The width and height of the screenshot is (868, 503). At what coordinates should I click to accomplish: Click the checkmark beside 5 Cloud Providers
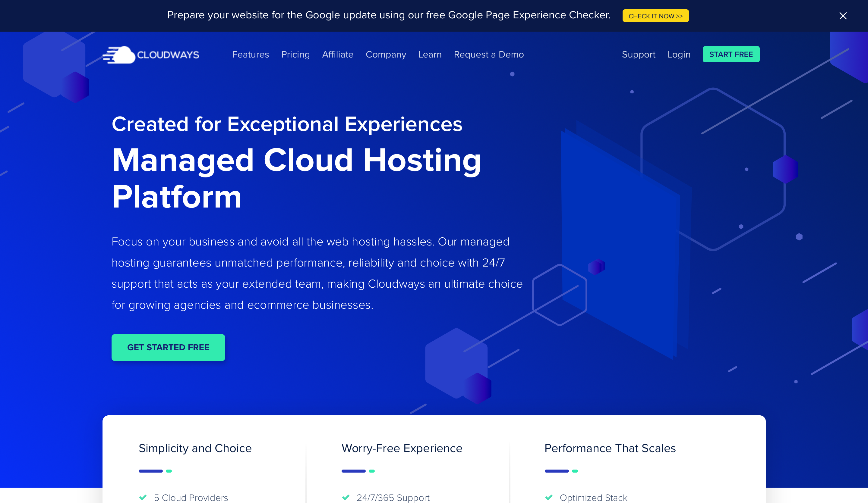143,497
